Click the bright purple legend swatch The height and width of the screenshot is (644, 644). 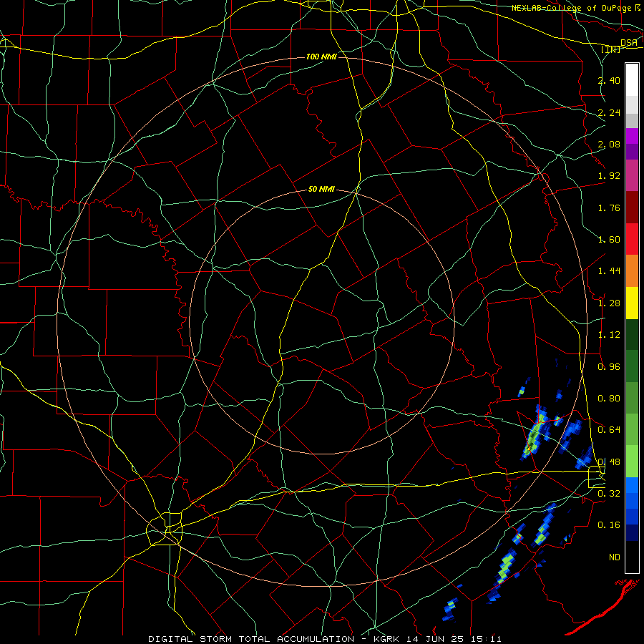632,136
